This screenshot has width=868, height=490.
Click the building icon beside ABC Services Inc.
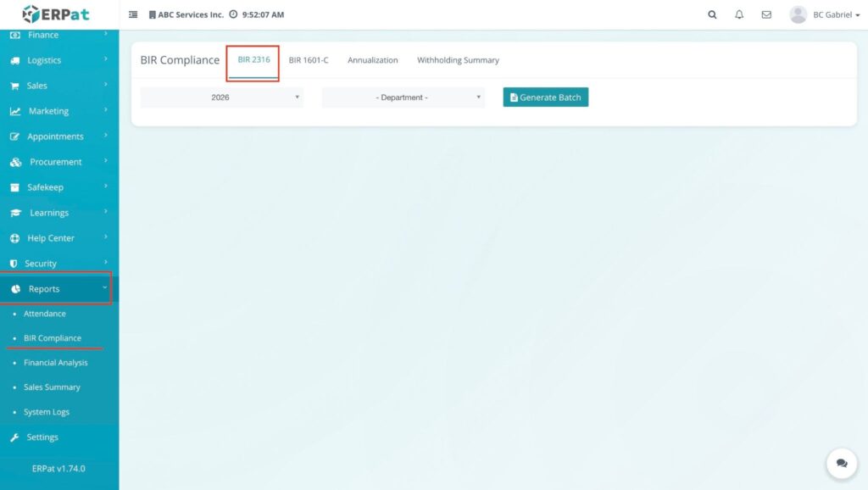click(x=153, y=14)
